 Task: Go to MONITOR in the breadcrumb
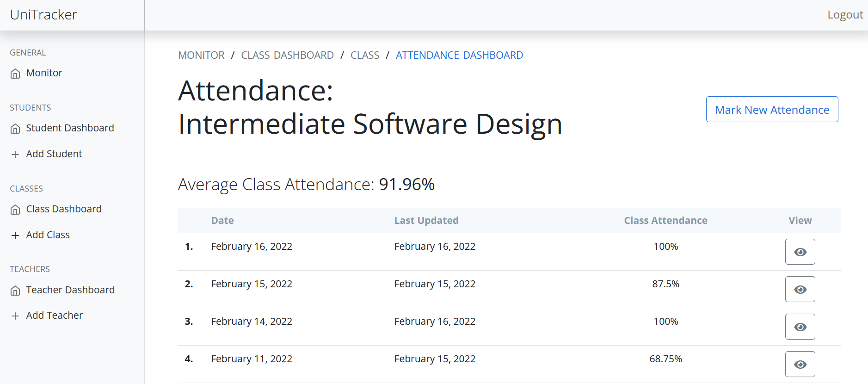[201, 56]
